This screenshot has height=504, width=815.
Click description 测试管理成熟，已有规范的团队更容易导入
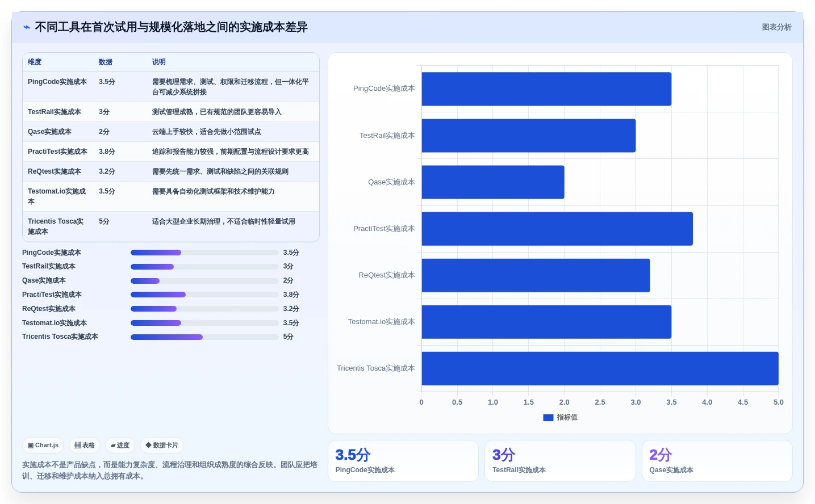tap(217, 112)
